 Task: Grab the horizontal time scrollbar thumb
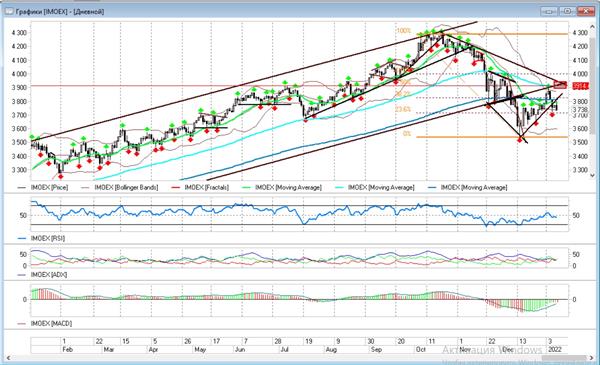564,358
